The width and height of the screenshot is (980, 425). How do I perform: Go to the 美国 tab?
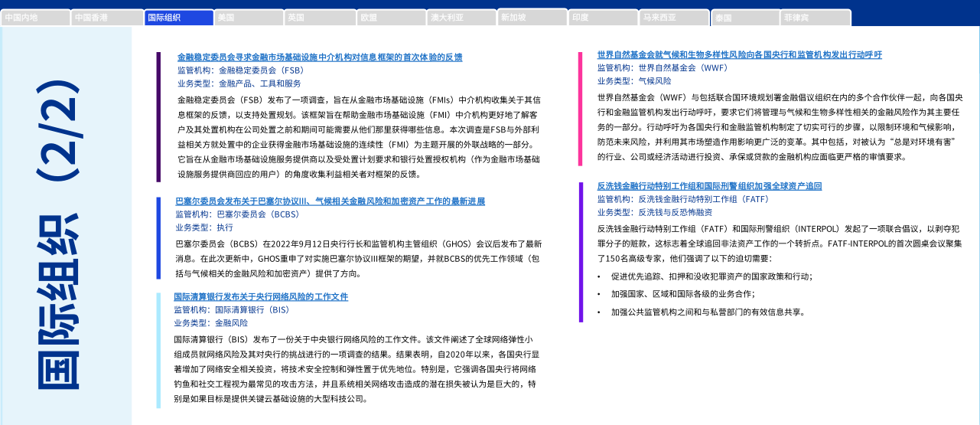click(249, 17)
